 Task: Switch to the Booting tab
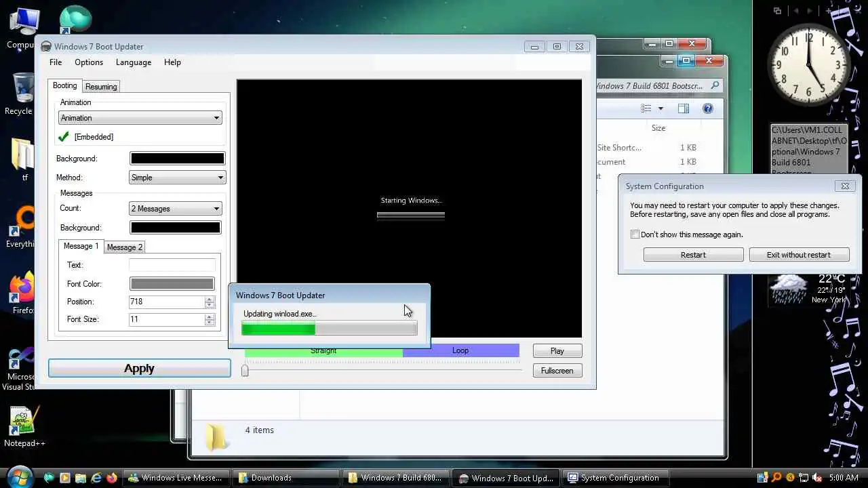[x=65, y=86]
